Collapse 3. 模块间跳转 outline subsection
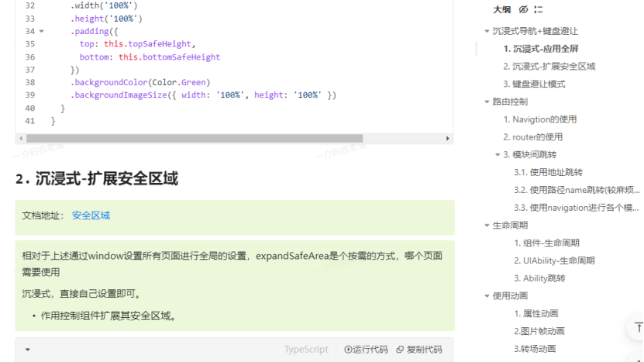The width and height of the screenshot is (644, 362). point(497,154)
